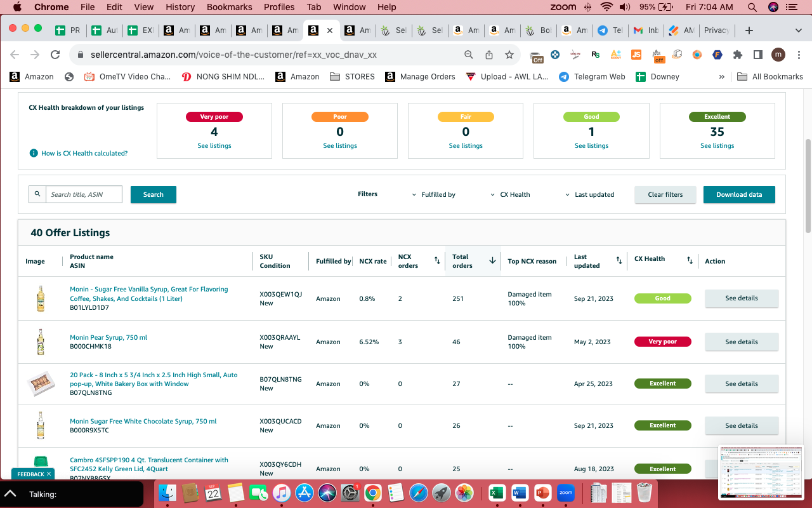Launch the App Store from the Dock
Viewport: 812px width, 508px height.
pos(305,493)
